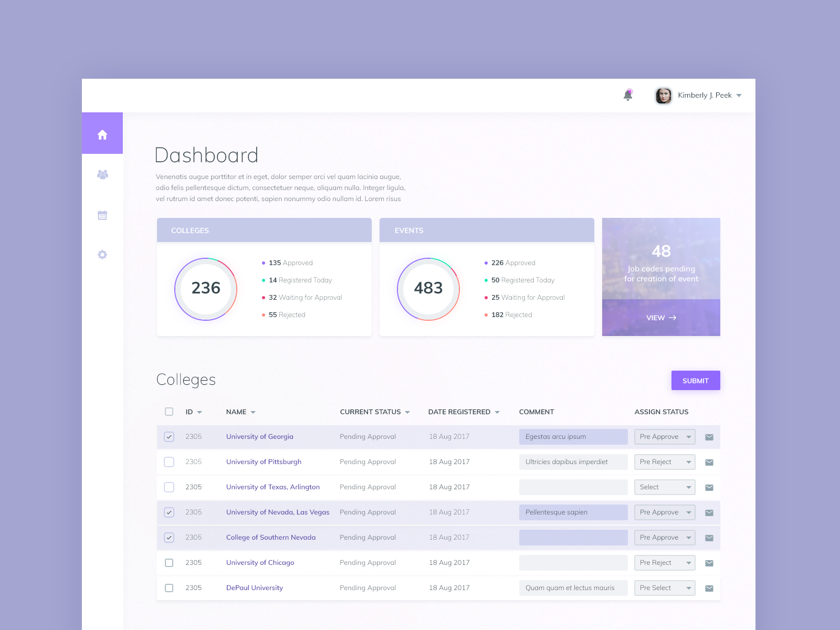Screen dimensions: 840x630
Task: Open the job codes VIEW link
Action: pos(660,318)
